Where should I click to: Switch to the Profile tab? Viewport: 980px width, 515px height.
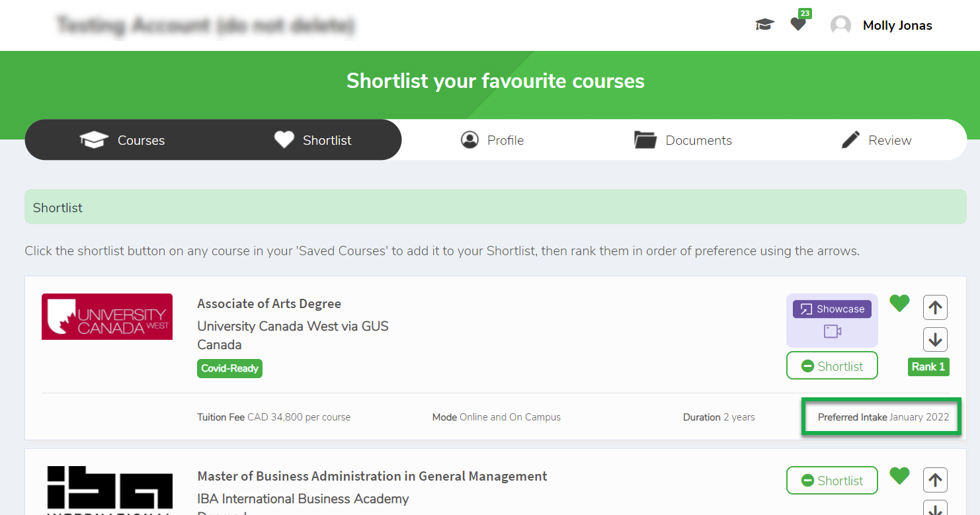pos(492,139)
